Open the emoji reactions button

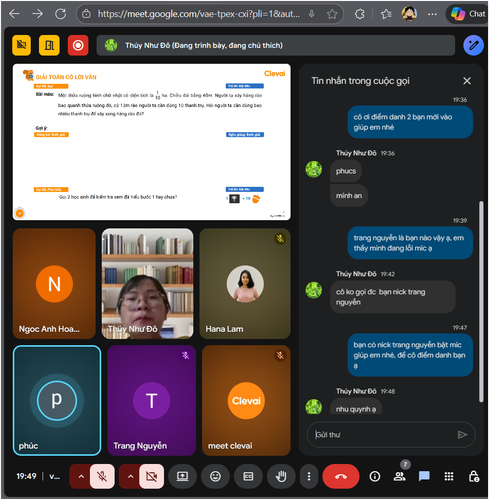tap(215, 476)
